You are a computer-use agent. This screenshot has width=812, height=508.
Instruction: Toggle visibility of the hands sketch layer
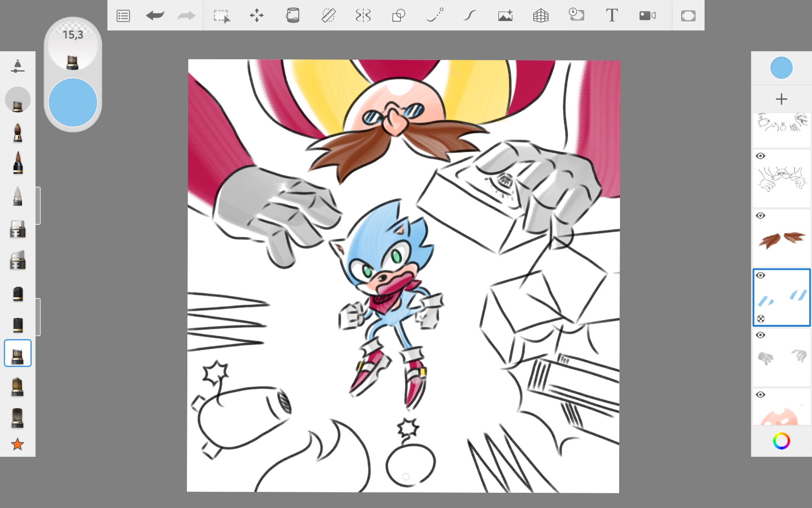tap(760, 156)
